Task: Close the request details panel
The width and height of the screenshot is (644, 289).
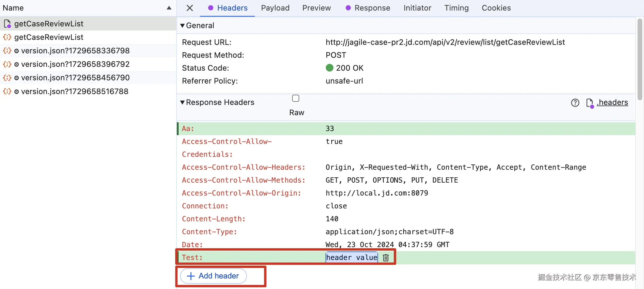Action: point(190,8)
